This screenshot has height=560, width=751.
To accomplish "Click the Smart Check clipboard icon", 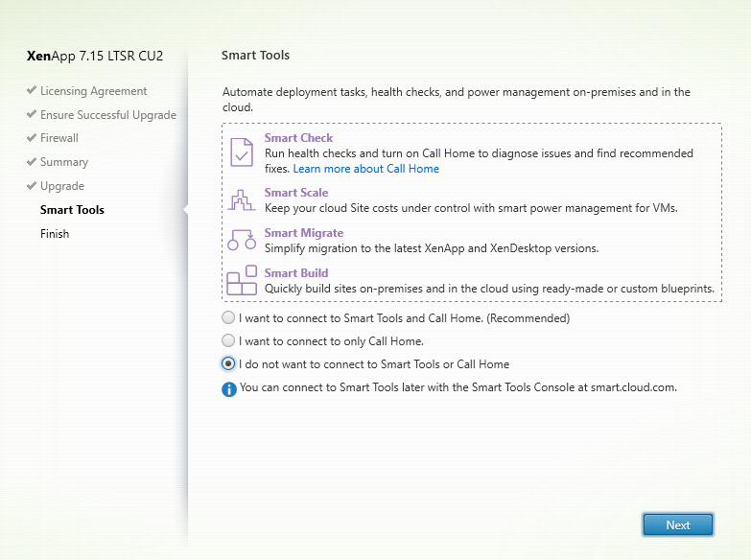I will 241,153.
